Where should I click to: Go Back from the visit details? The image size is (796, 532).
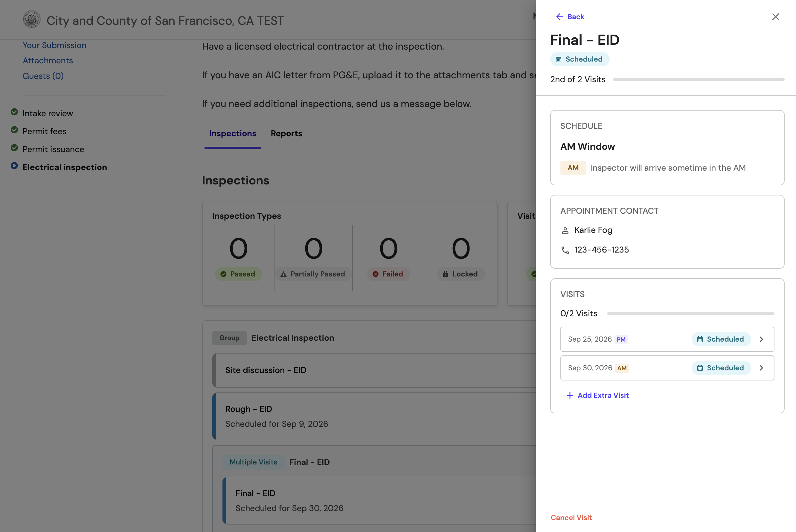(x=570, y=17)
